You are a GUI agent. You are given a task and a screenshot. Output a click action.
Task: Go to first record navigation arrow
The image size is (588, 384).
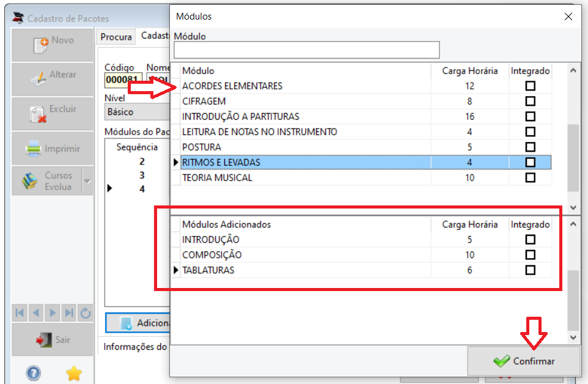pyautogui.click(x=20, y=312)
